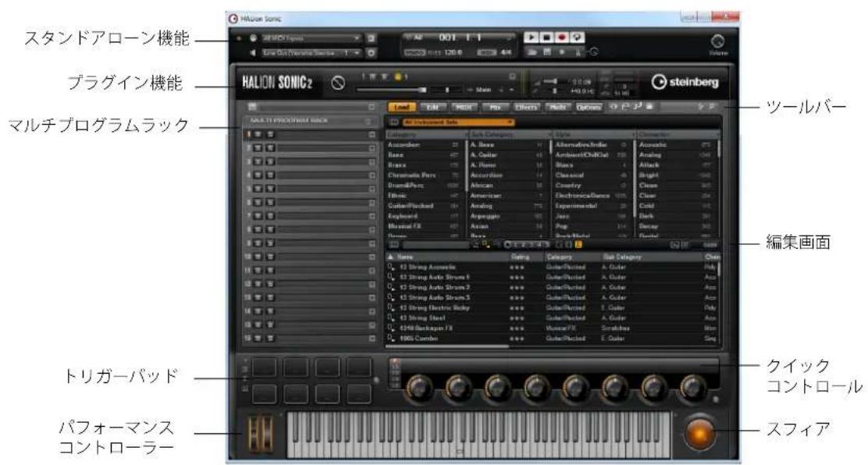Screen dimensions: 868x465
Task: Solo slot 8 in the program rack
Action: click(x=269, y=229)
